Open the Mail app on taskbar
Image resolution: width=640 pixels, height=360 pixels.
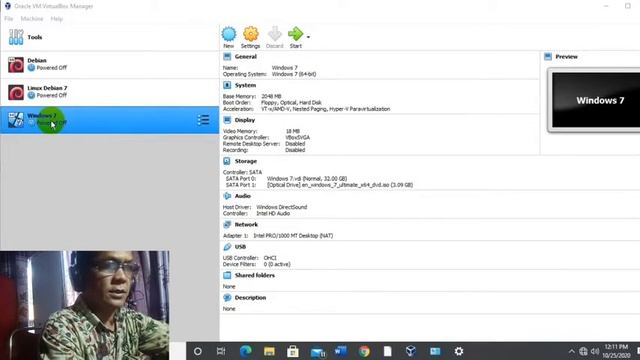(x=317, y=352)
